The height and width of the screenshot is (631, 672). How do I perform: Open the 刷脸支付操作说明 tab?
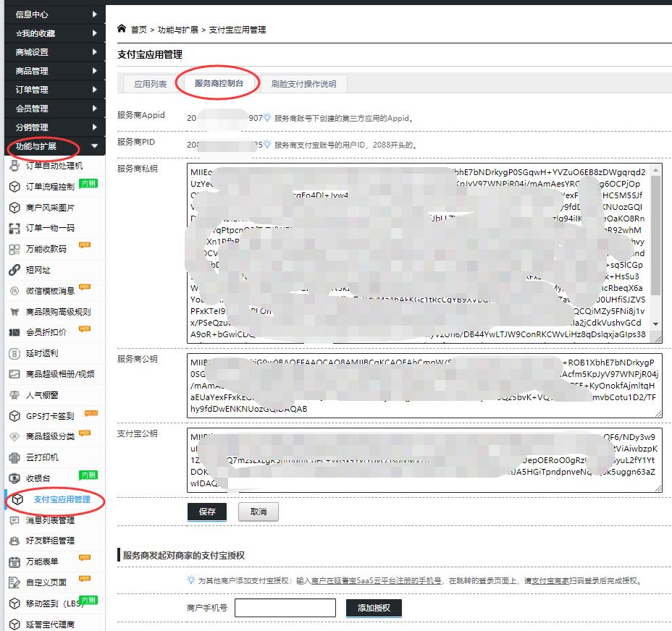coord(303,84)
